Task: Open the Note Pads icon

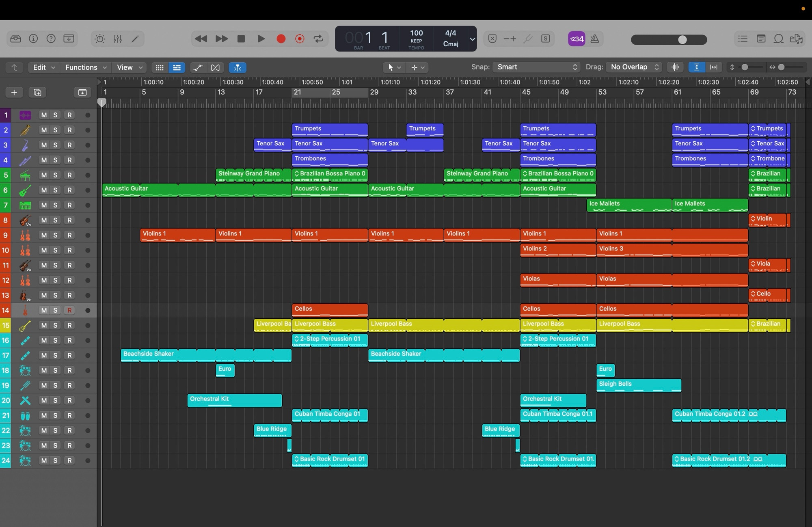Action: (x=761, y=39)
